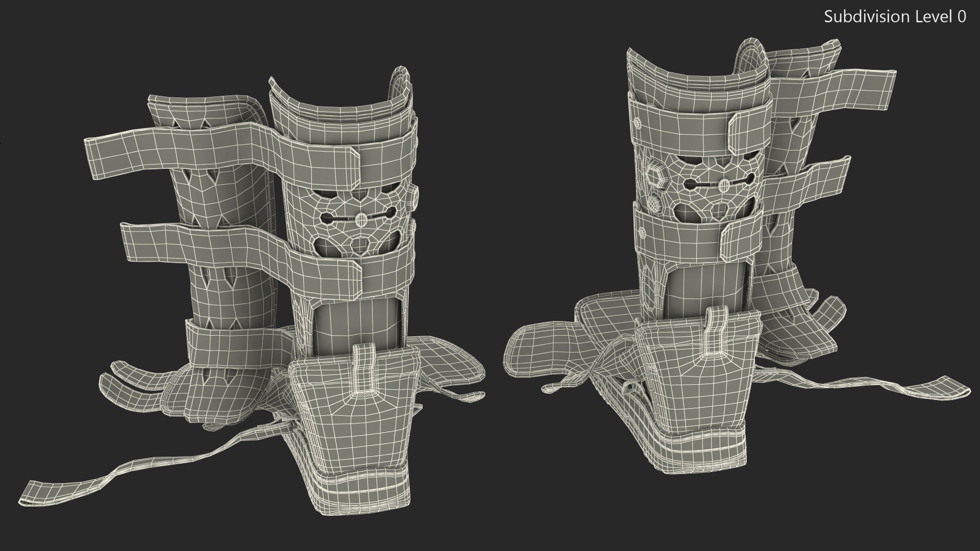Select the left boot's center round bolt
The height and width of the screenshot is (551, 980).
(x=361, y=219)
